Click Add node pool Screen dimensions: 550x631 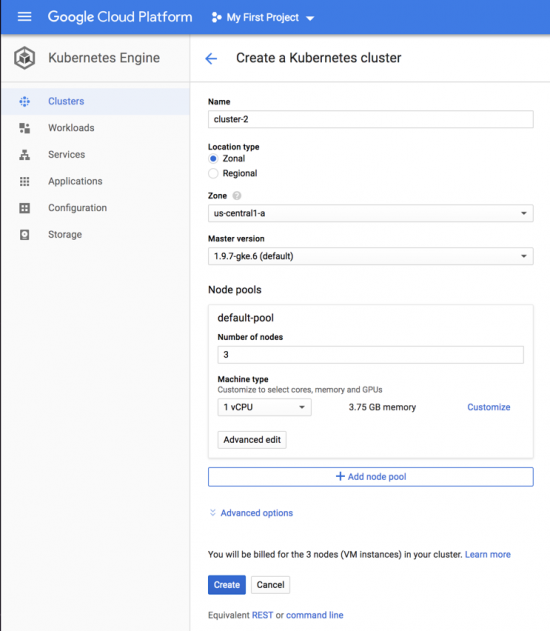371,477
